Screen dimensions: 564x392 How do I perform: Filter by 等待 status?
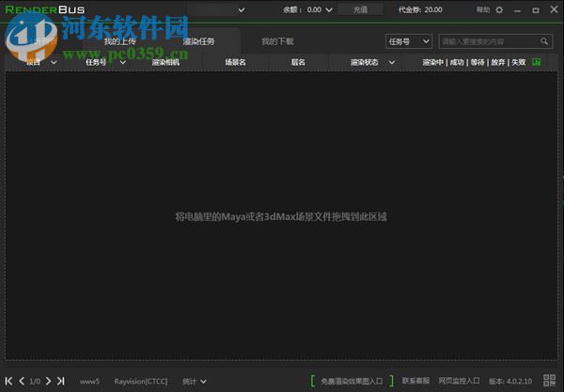(478, 63)
